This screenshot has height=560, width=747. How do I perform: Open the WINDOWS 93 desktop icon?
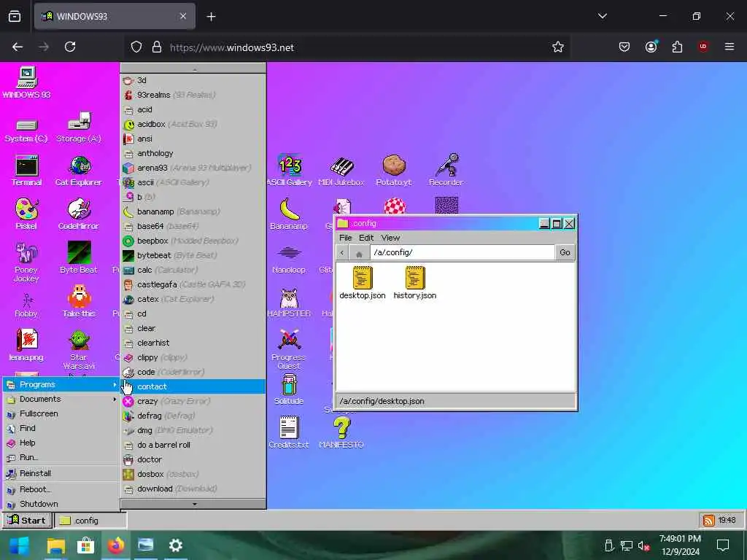(x=27, y=82)
